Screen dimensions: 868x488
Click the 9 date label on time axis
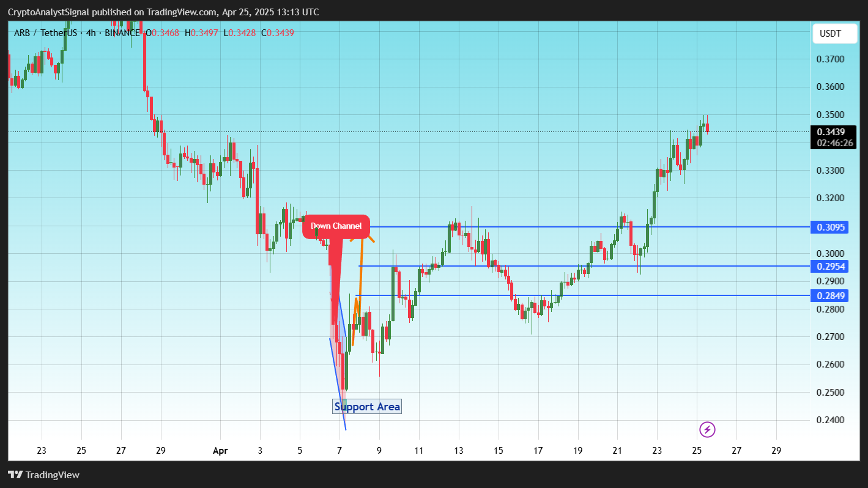(x=379, y=451)
